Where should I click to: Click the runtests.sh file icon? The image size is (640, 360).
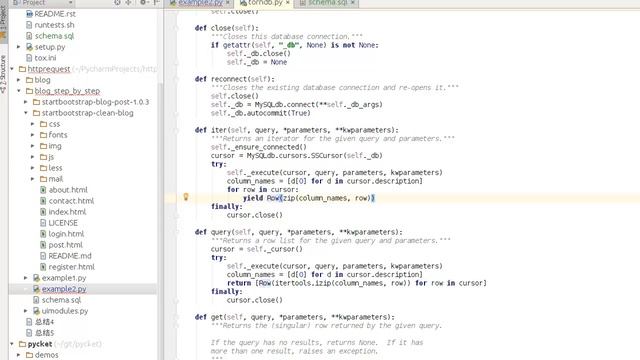point(29,25)
